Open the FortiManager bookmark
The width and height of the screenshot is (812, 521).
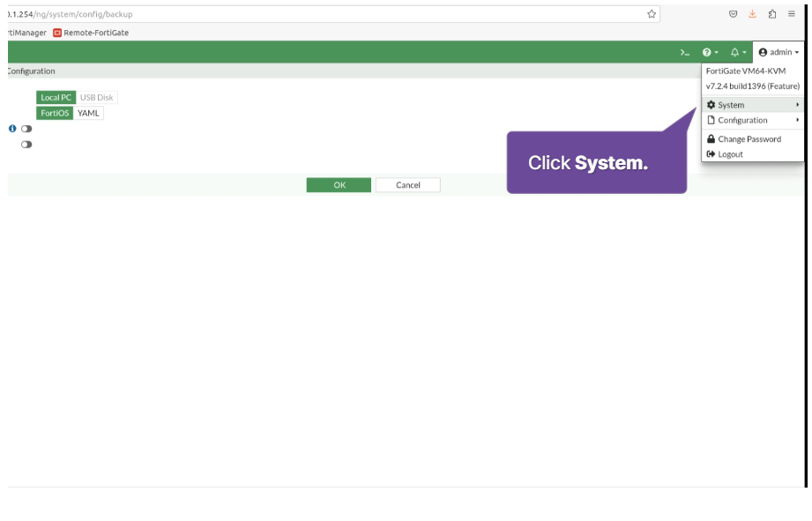27,33
